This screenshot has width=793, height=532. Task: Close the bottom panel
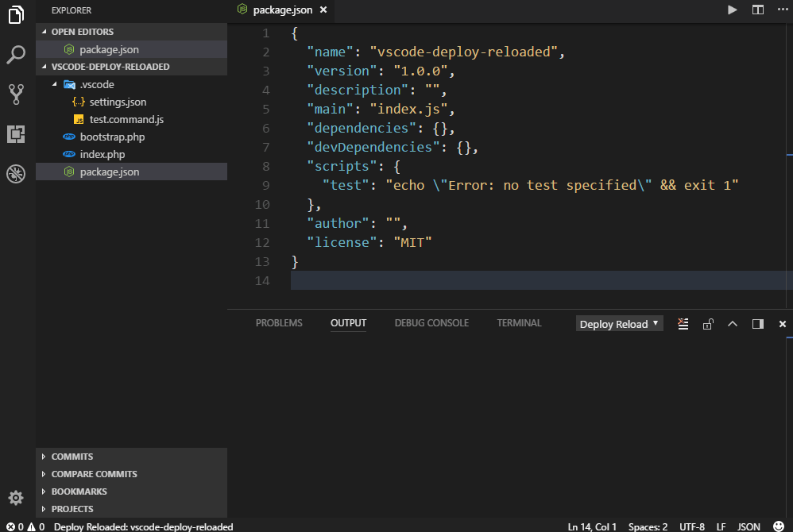(x=783, y=324)
